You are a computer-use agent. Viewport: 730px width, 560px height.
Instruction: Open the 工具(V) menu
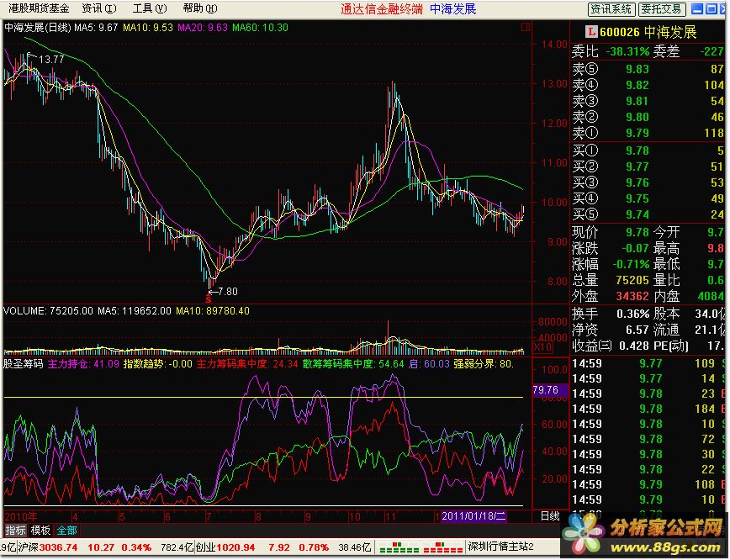pyautogui.click(x=150, y=8)
